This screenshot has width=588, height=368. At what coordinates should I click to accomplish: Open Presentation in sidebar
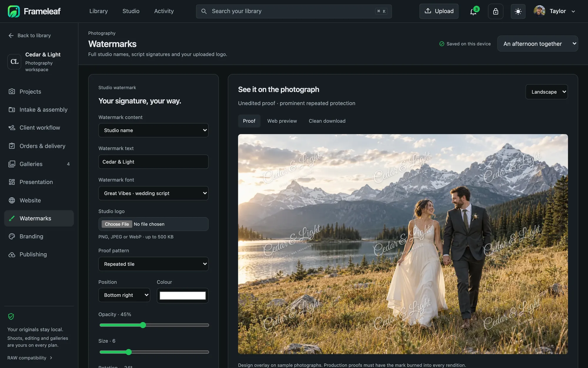point(39,182)
